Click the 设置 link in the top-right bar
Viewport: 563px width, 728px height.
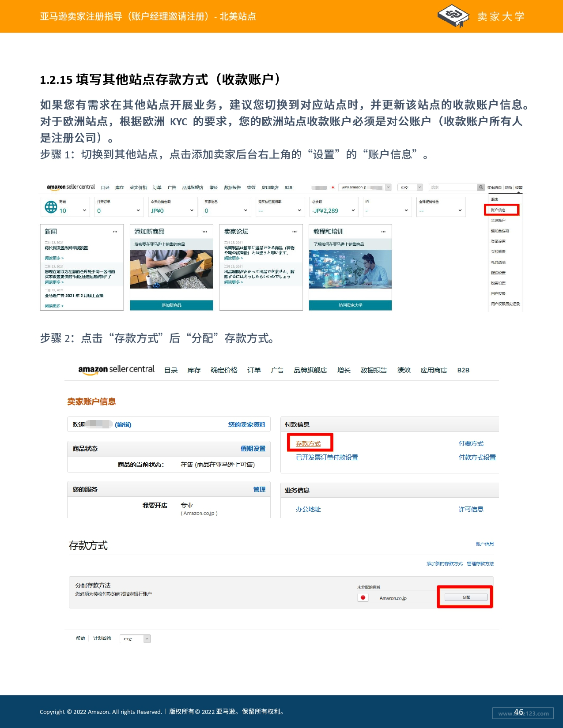coord(519,188)
